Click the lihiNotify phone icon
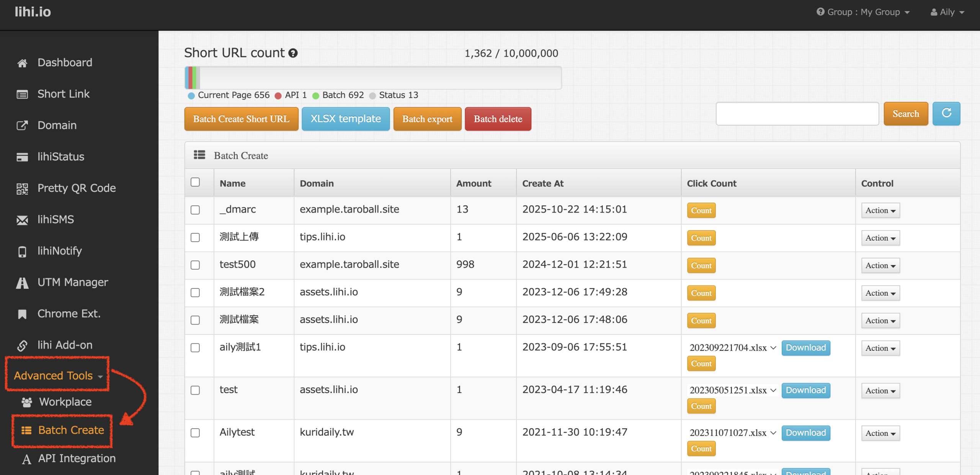Viewport: 980px width, 475px height. [22, 251]
